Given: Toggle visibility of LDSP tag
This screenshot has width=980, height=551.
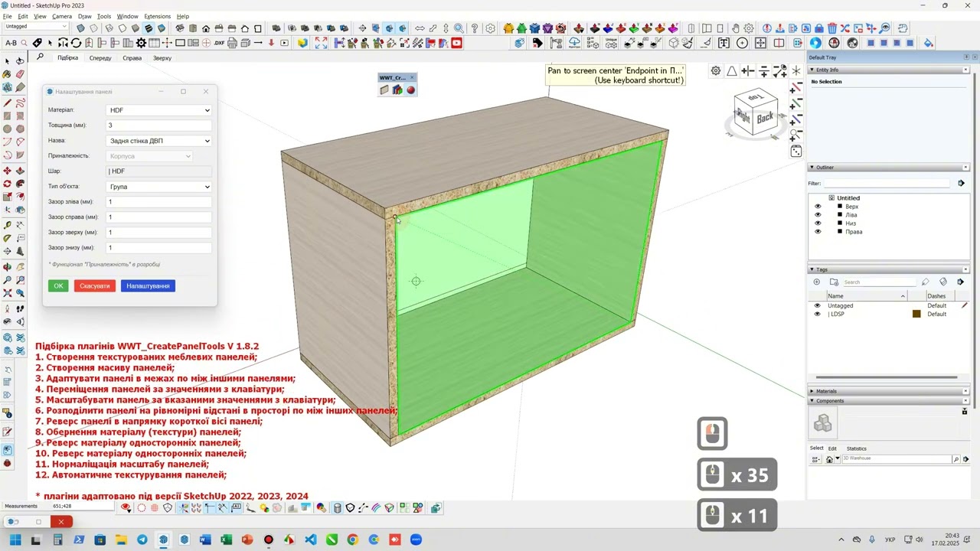Looking at the screenshot, I should tap(817, 314).
